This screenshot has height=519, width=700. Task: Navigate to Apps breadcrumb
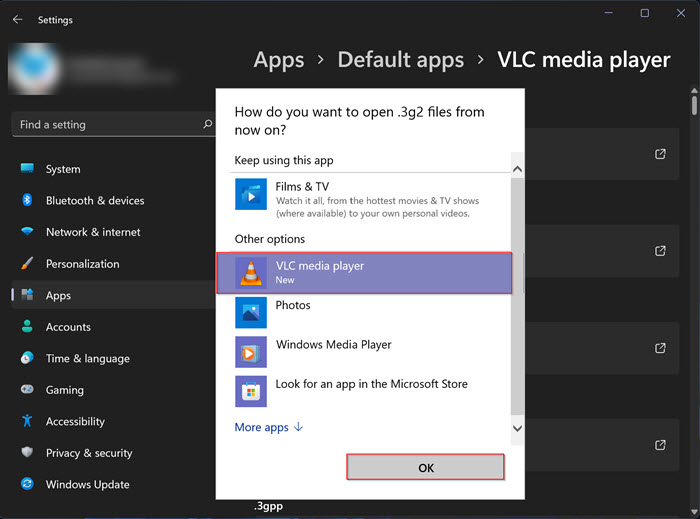click(x=279, y=60)
